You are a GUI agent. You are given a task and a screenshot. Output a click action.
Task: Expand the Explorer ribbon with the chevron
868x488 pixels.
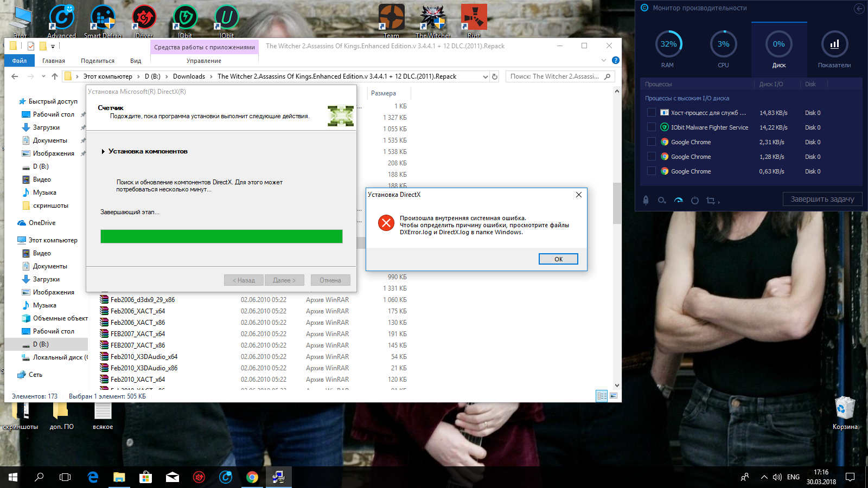pos(604,60)
